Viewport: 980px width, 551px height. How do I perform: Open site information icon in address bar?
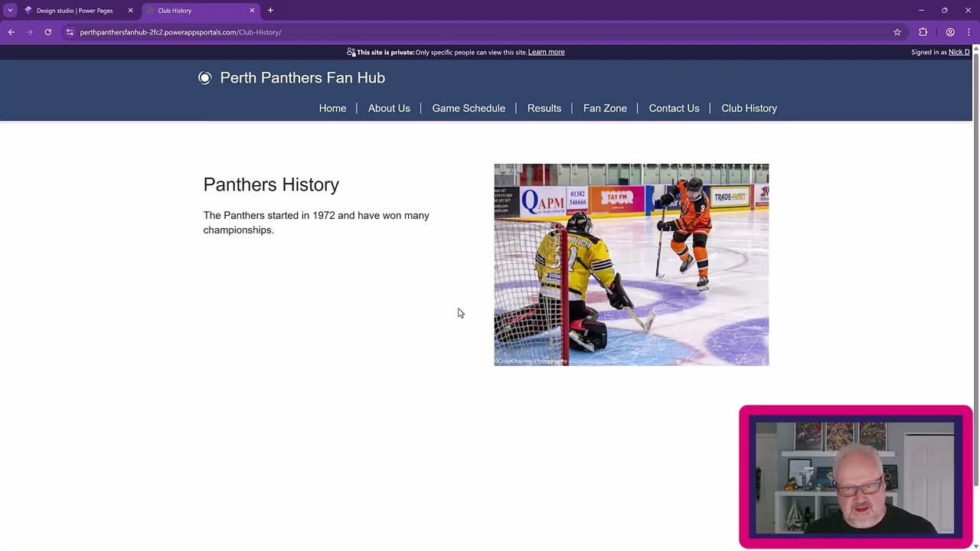pos(70,32)
